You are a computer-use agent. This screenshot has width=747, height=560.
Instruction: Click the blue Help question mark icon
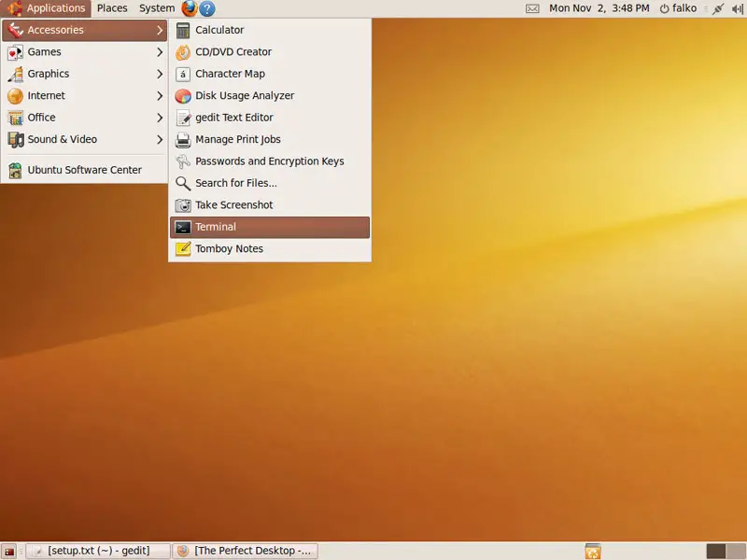[x=206, y=8]
